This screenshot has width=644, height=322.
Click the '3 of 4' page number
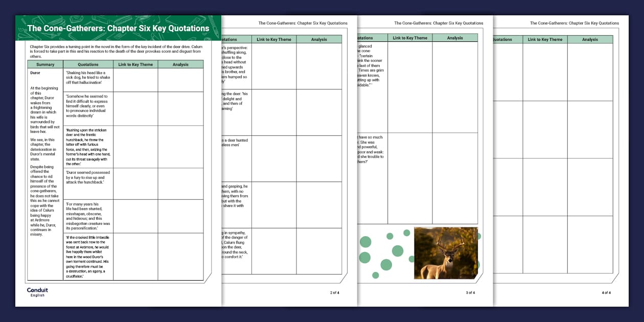[470, 292]
